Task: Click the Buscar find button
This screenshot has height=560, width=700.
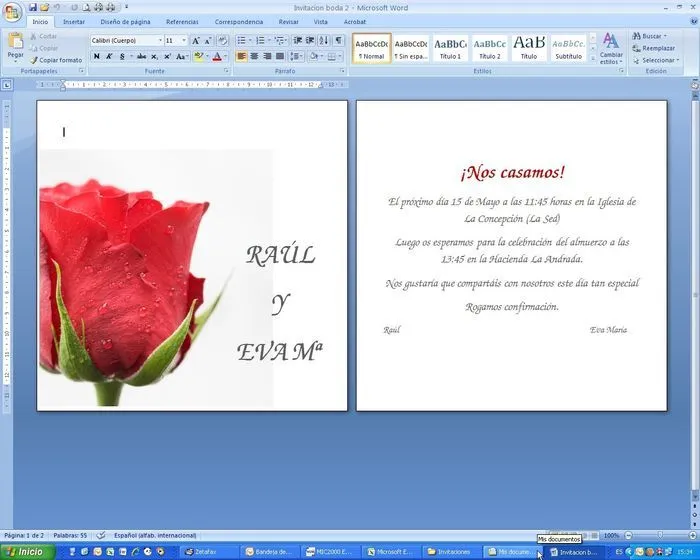Action: (x=650, y=36)
